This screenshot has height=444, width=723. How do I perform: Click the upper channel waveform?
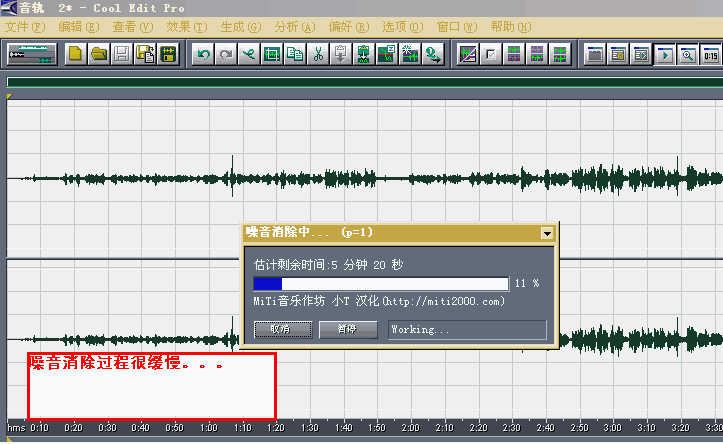(364, 178)
